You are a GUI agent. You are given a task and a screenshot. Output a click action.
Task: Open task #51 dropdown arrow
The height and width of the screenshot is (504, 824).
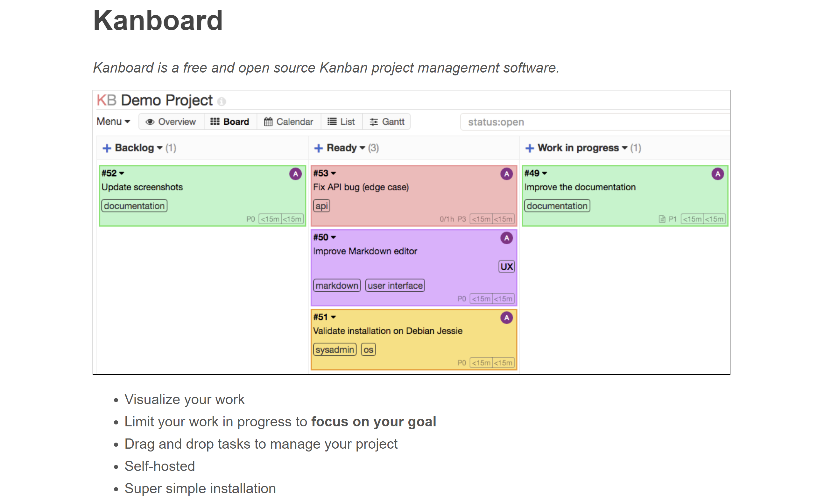click(x=333, y=317)
